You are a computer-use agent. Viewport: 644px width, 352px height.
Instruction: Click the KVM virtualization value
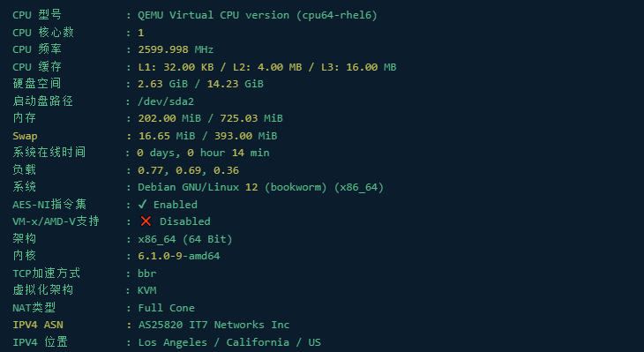coord(147,290)
